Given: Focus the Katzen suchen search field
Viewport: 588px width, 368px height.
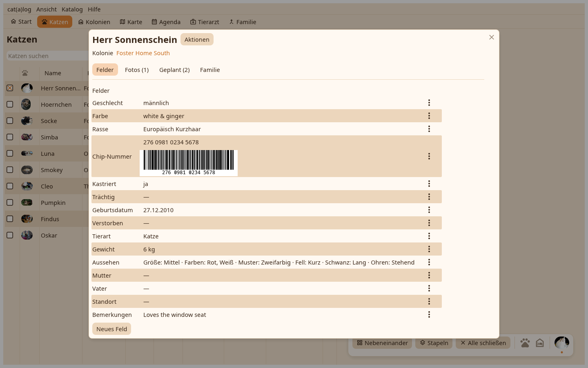Looking at the screenshot, I should tap(47, 56).
